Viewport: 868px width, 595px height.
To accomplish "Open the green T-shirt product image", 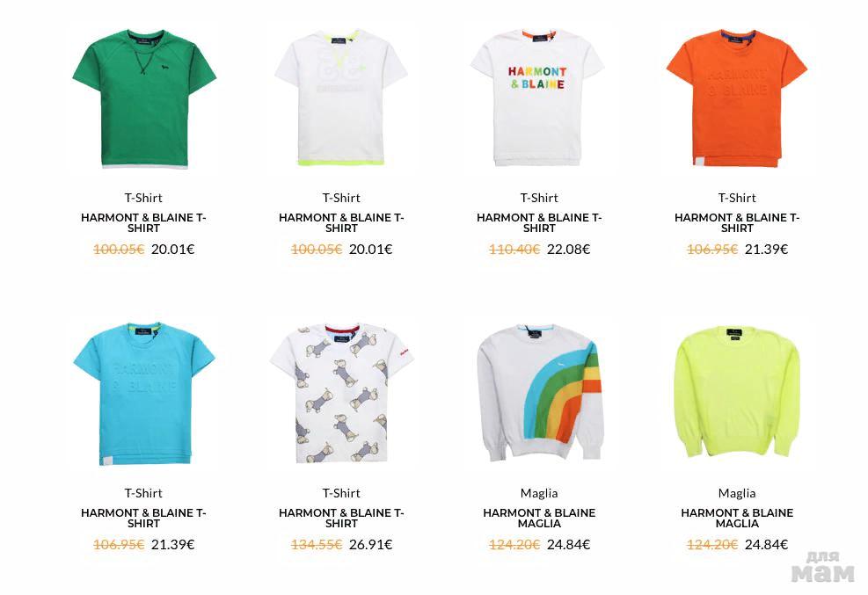I will pyautogui.click(x=144, y=98).
